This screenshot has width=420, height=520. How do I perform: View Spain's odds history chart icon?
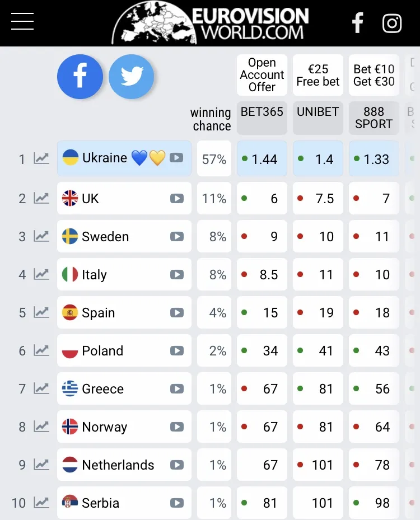coord(41,312)
